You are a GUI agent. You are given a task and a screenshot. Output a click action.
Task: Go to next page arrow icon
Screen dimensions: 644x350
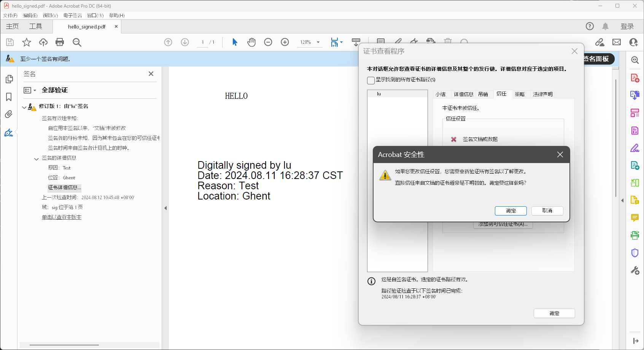185,42
